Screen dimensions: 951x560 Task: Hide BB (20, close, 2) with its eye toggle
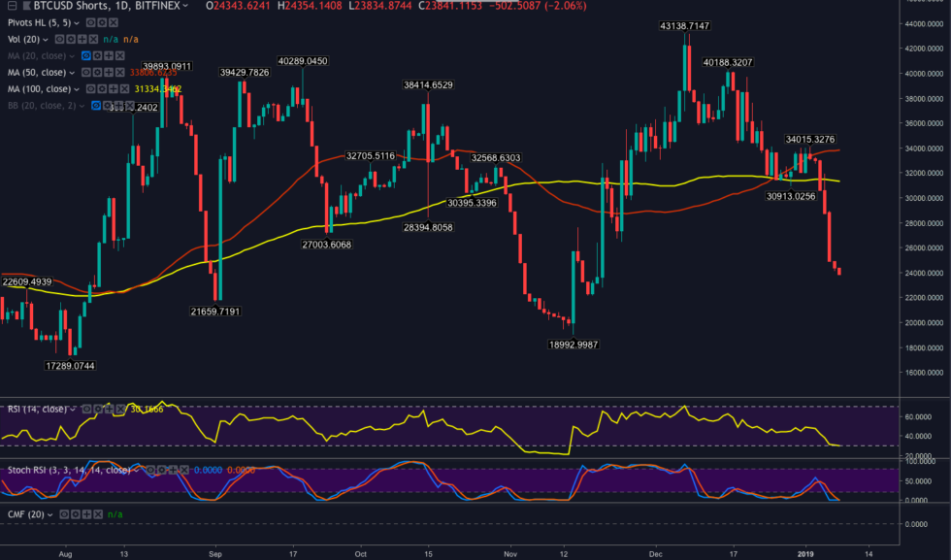click(x=96, y=105)
